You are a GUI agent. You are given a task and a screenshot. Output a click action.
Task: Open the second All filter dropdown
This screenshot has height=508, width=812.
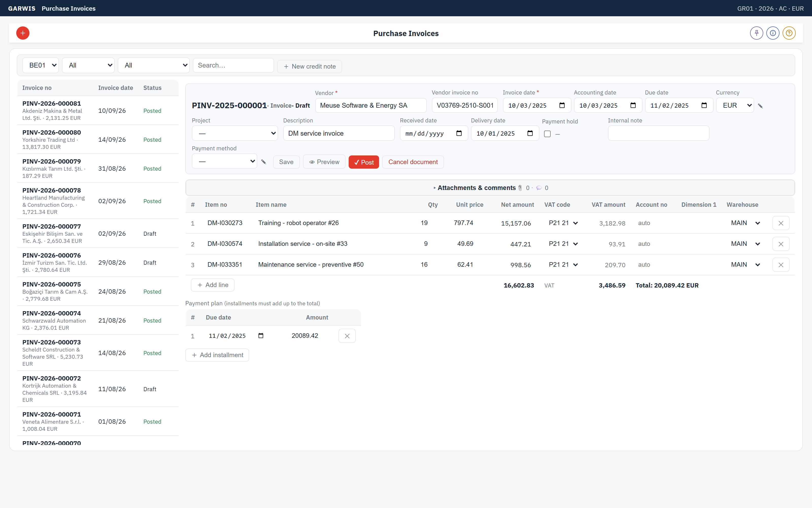pos(154,65)
